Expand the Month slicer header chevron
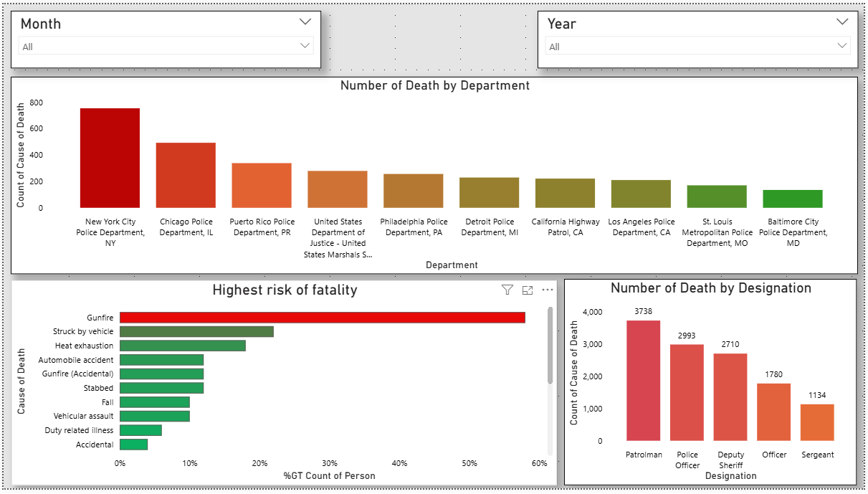 coord(305,22)
